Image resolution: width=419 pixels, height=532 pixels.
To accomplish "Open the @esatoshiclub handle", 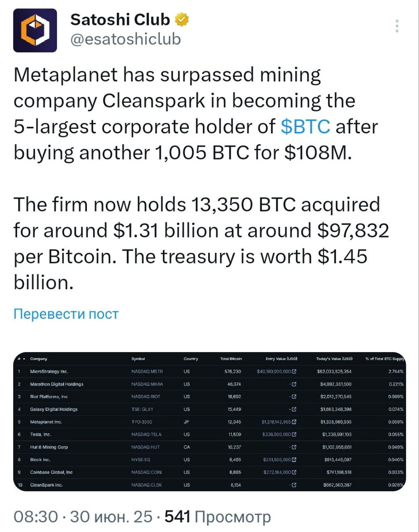I will 126,39.
